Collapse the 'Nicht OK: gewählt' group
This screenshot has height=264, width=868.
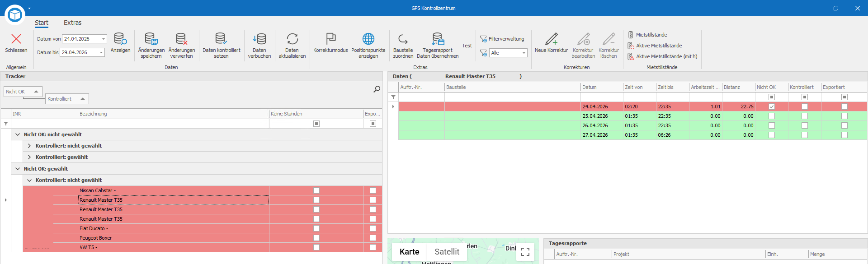tap(18, 169)
